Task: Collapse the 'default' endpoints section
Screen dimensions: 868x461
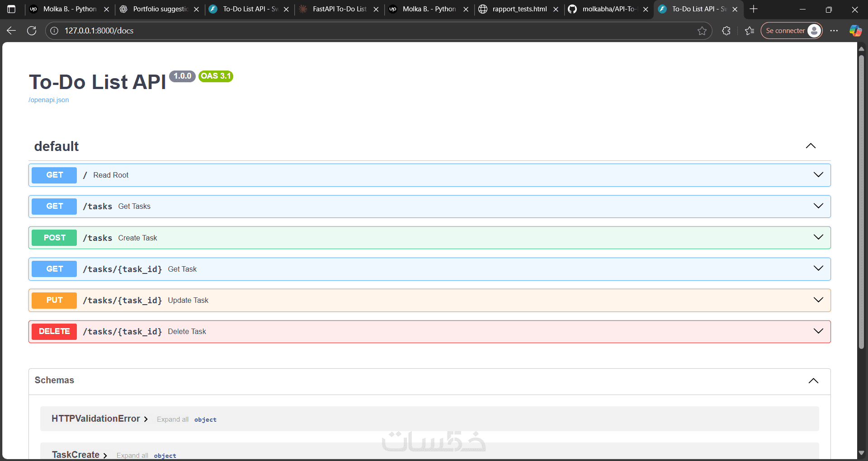Action: (x=811, y=146)
